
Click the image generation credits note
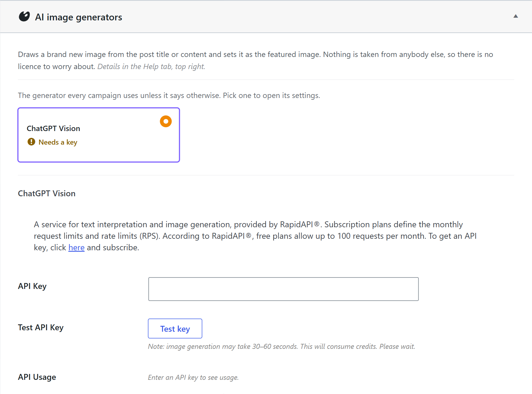282,346
